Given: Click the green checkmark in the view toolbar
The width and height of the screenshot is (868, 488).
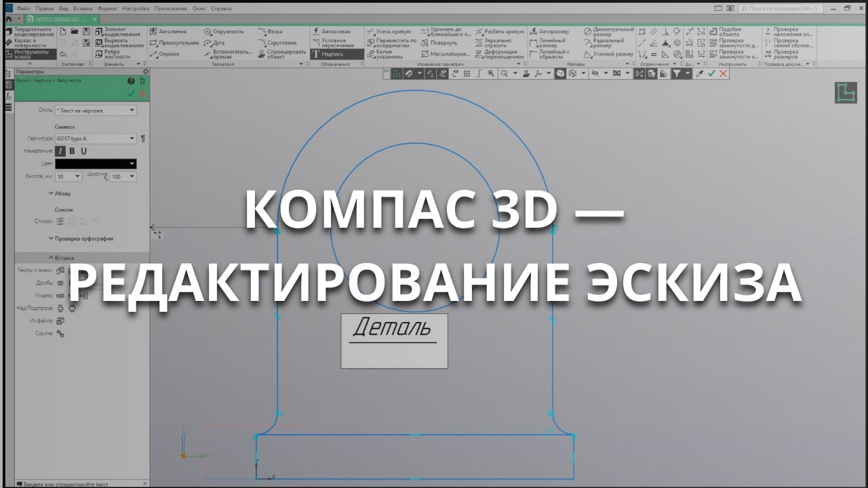Looking at the screenshot, I should click(711, 73).
